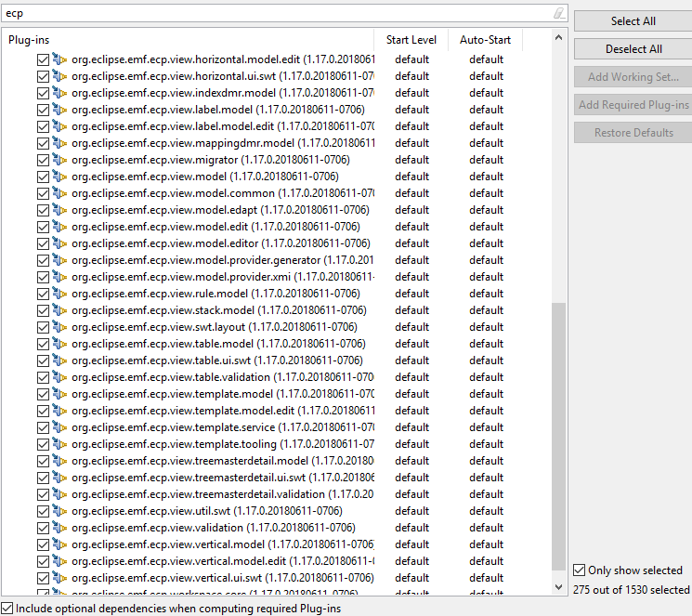692x616 pixels.
Task: Click scrollbar down arrow in plug-ins list
Action: [559, 587]
